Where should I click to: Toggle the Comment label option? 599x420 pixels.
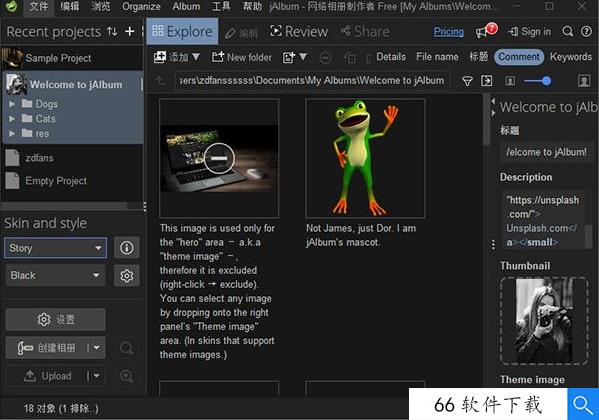pos(519,57)
